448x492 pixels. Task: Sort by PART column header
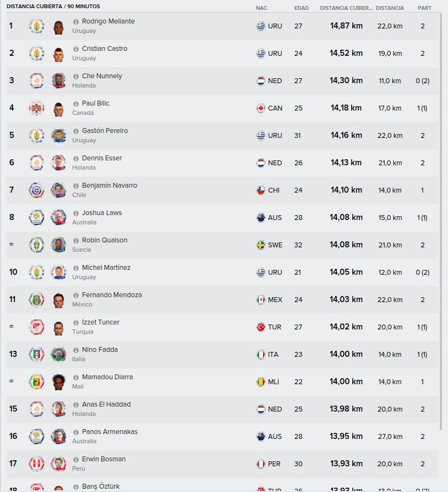coord(424,8)
